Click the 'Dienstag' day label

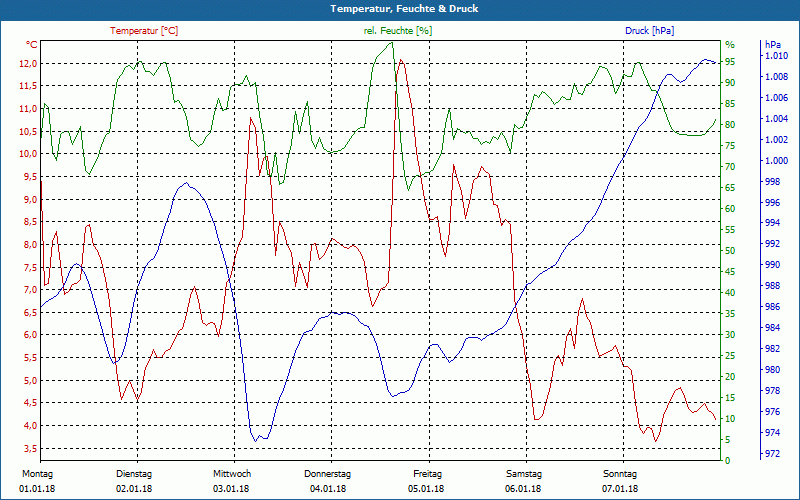pos(134,474)
